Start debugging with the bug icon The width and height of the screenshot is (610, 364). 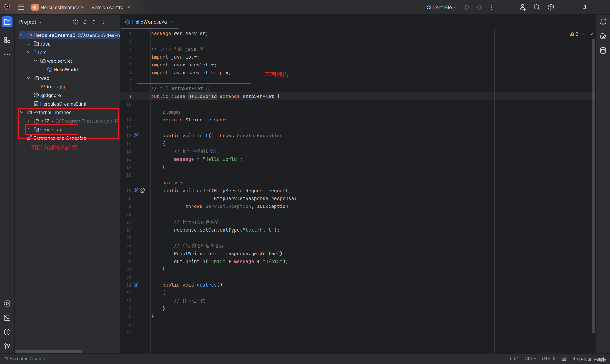[x=479, y=7]
